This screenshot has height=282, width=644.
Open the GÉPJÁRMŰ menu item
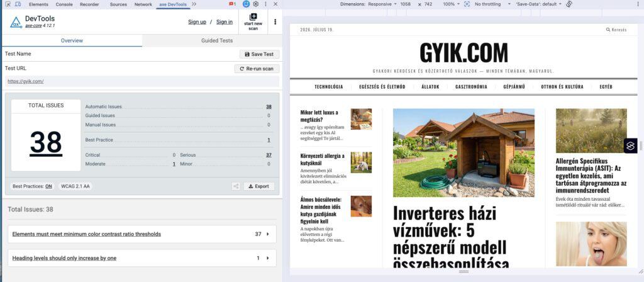click(x=514, y=87)
